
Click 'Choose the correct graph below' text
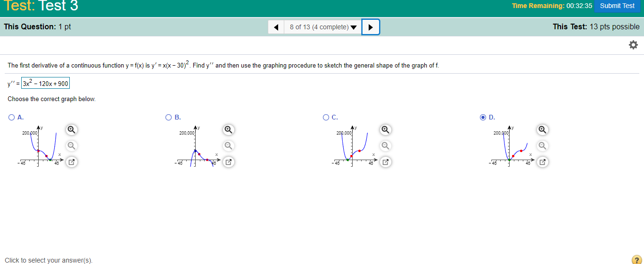[x=51, y=99]
